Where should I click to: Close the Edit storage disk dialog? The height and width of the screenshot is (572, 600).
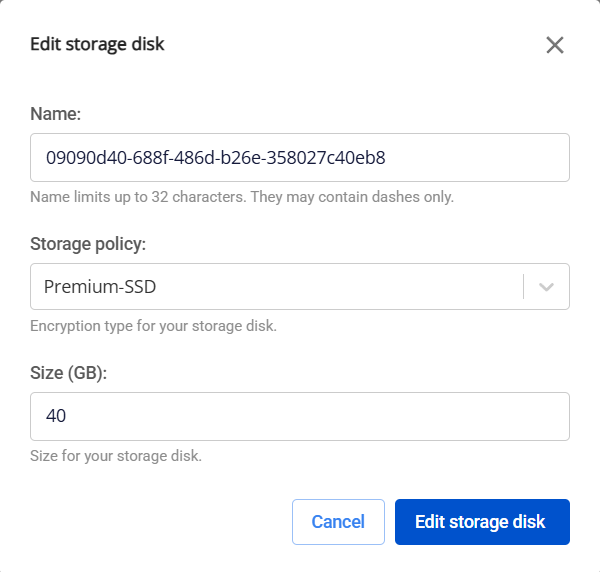(555, 45)
